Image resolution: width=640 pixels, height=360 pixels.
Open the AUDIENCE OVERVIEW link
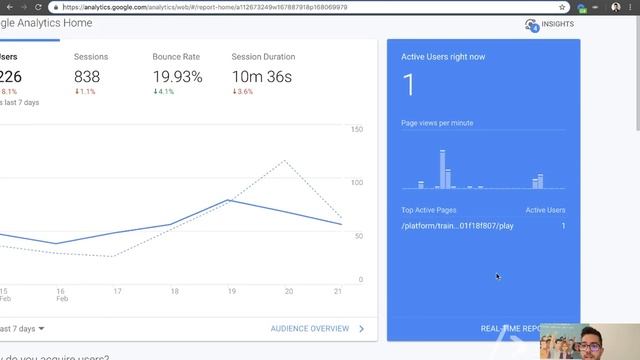[x=310, y=329]
